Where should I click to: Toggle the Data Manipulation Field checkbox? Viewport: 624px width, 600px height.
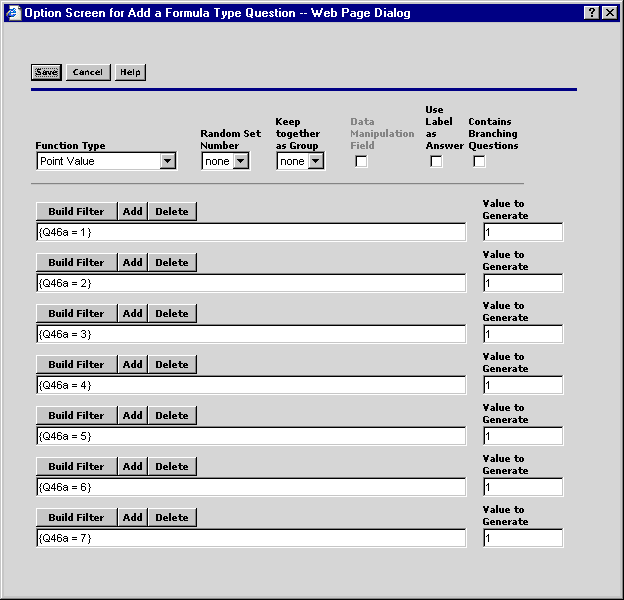(x=361, y=162)
